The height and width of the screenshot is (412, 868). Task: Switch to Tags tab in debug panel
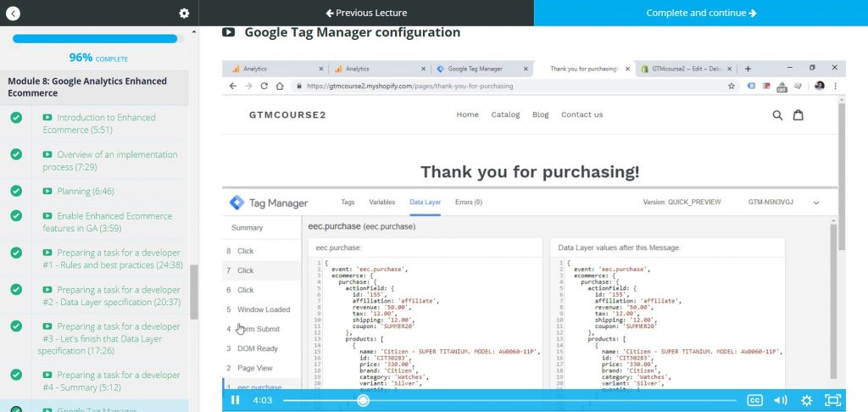[348, 202]
